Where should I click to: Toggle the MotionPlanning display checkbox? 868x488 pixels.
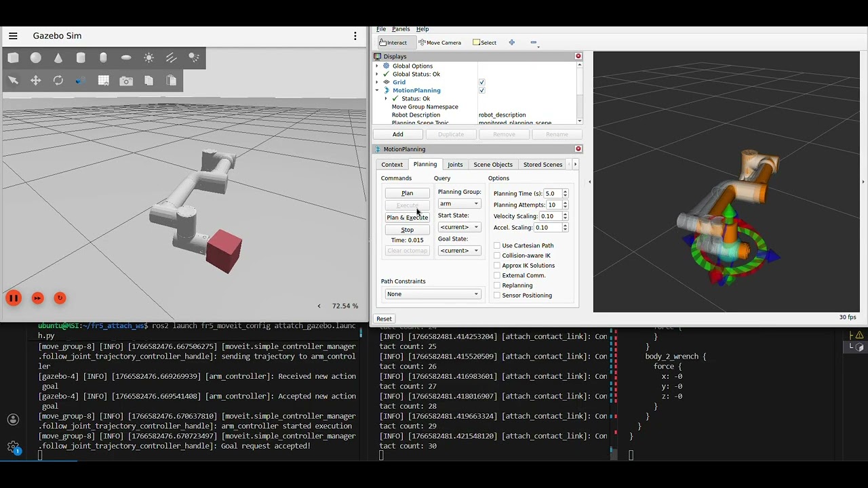pos(481,90)
